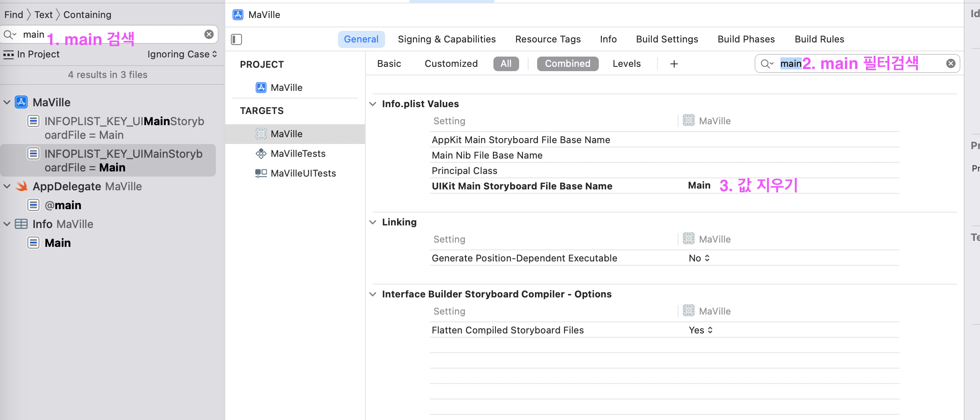The image size is (980, 420).
Task: Click the Main value of UIKit storyboard setting
Action: click(699, 186)
